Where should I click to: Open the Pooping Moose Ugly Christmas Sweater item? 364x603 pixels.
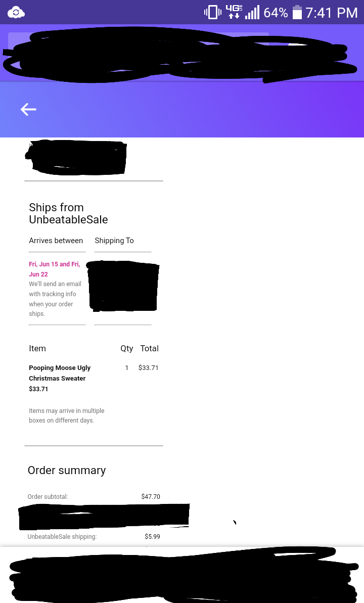tap(60, 373)
